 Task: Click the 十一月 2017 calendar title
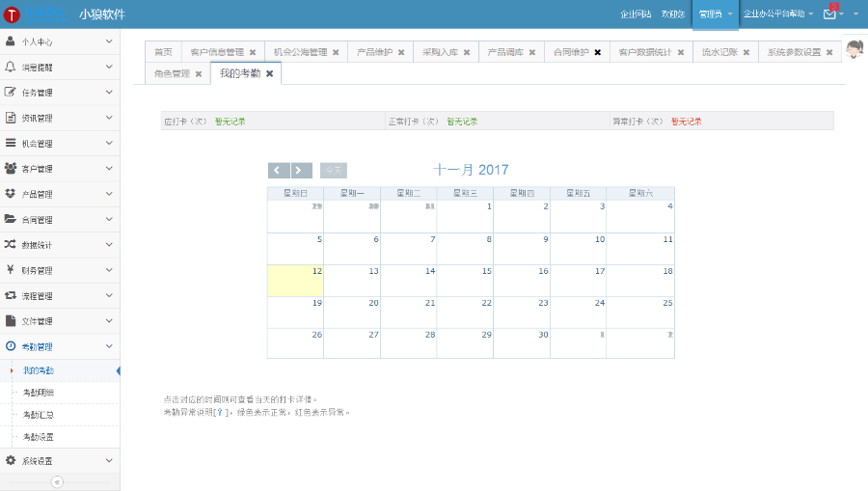(x=471, y=170)
